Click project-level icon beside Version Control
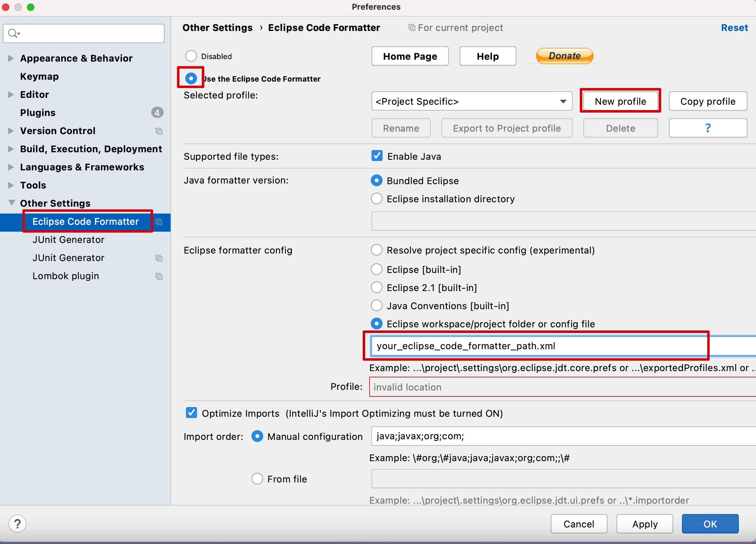 [159, 131]
